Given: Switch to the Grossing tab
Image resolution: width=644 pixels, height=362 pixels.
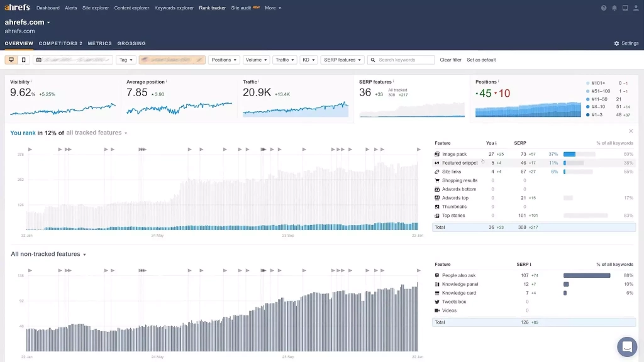Looking at the screenshot, I should click(131, 43).
